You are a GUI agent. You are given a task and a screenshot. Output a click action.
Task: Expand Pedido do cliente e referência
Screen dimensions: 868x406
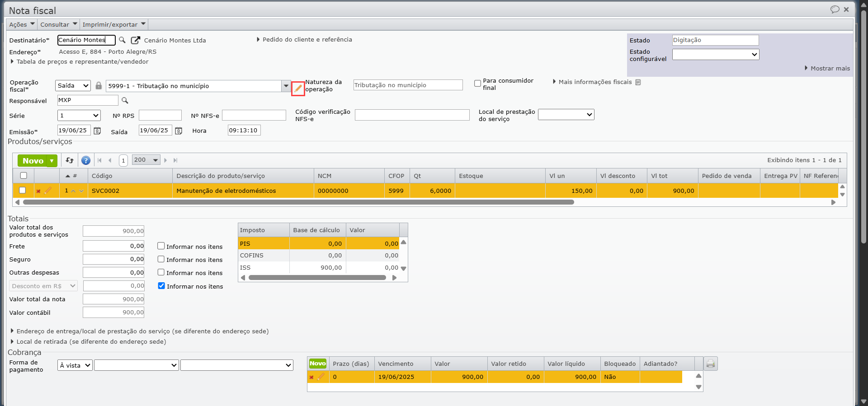point(304,40)
